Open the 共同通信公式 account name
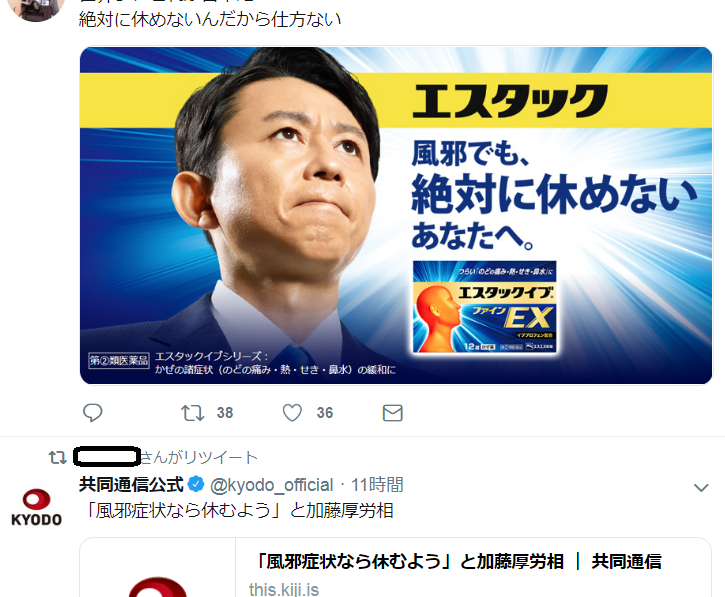 [x=131, y=485]
